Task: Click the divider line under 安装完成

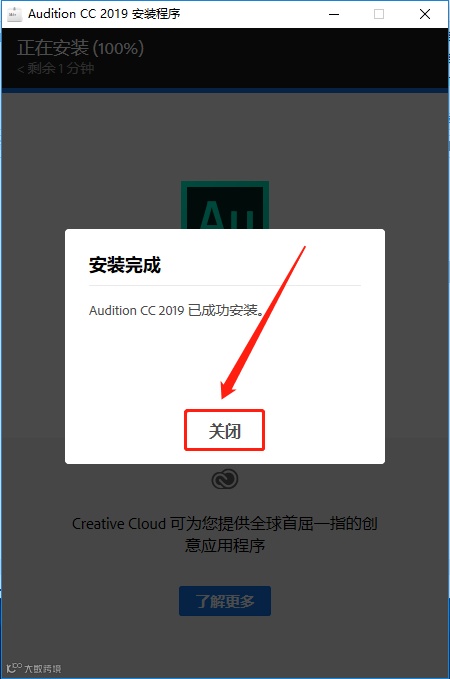Action: click(x=225, y=286)
